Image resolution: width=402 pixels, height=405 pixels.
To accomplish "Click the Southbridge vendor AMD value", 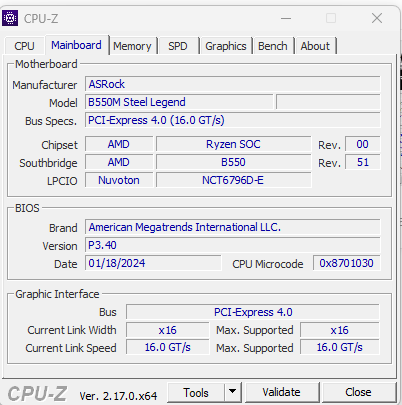I will point(119,162).
